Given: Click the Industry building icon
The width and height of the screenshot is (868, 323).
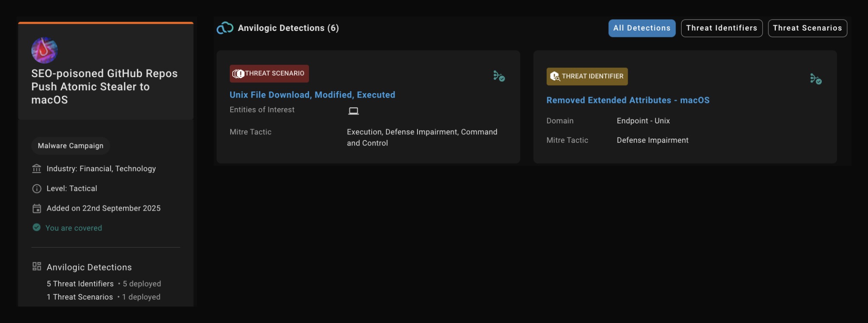Looking at the screenshot, I should pyautogui.click(x=37, y=169).
